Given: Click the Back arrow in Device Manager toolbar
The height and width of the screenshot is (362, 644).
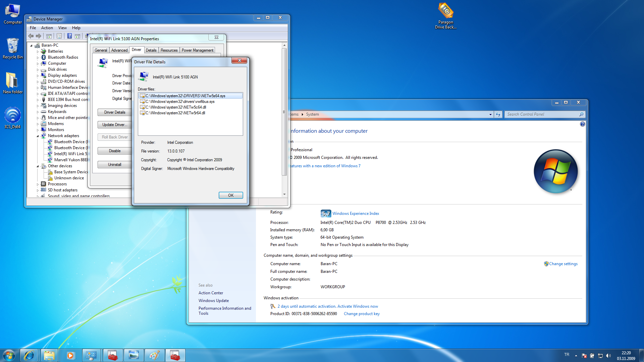Looking at the screenshot, I should pyautogui.click(x=31, y=36).
